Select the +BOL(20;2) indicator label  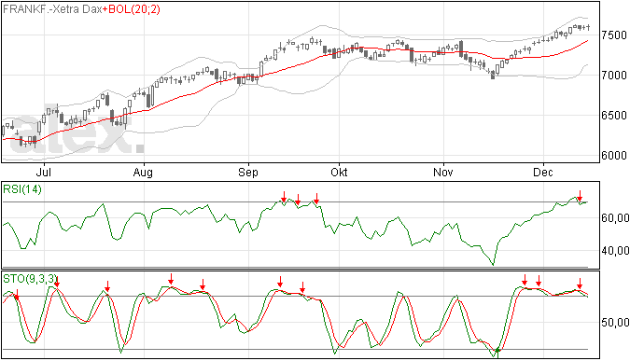click(x=131, y=9)
